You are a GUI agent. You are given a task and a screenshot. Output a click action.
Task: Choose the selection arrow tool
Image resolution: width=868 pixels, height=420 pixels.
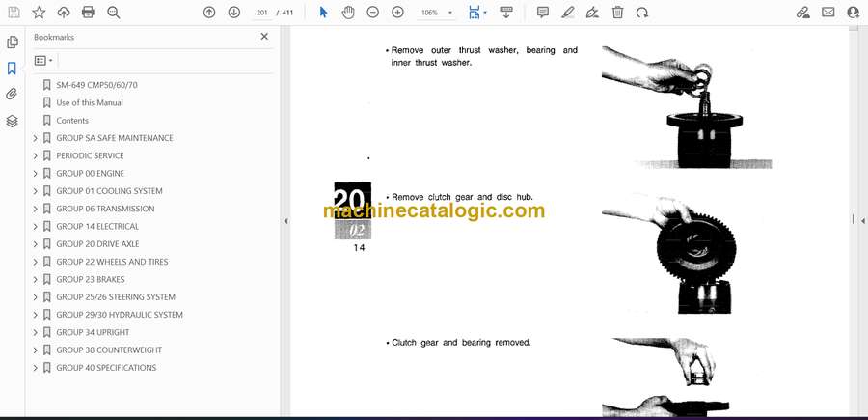[324, 13]
